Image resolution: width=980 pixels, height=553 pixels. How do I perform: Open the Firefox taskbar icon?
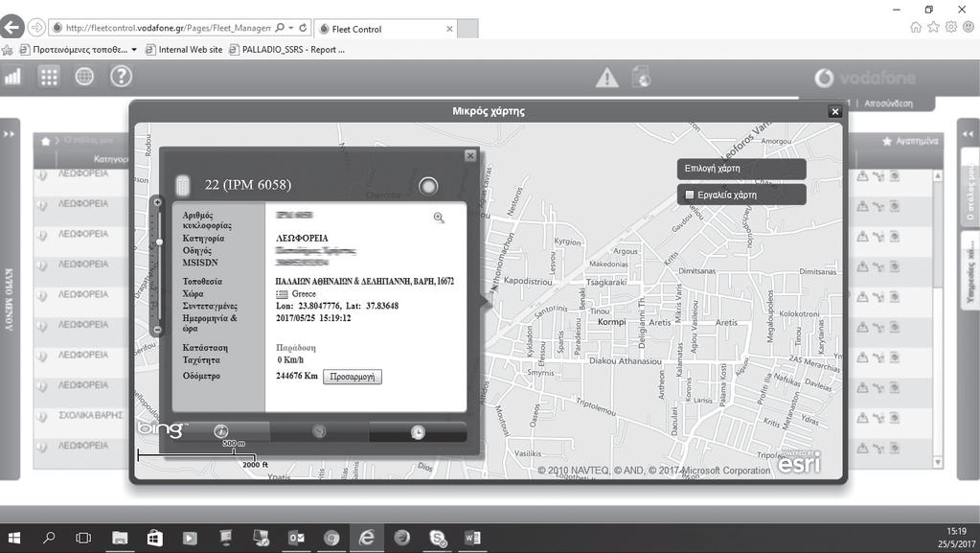(402, 538)
